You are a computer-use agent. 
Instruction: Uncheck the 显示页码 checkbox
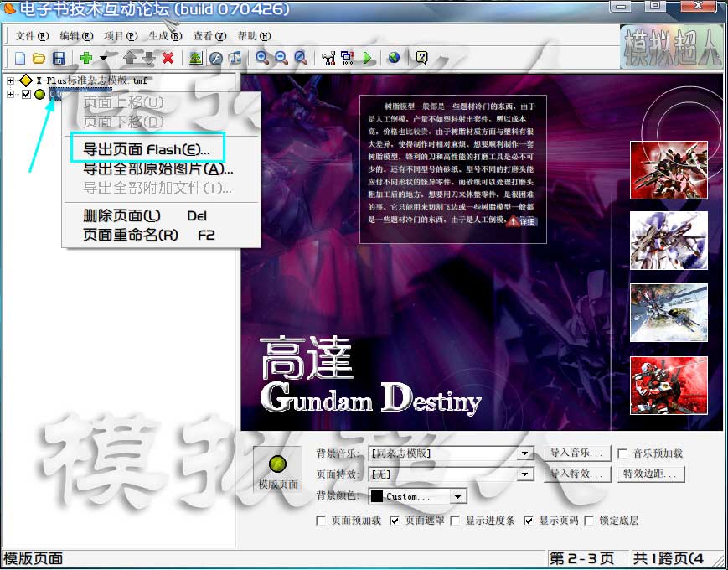pos(528,521)
